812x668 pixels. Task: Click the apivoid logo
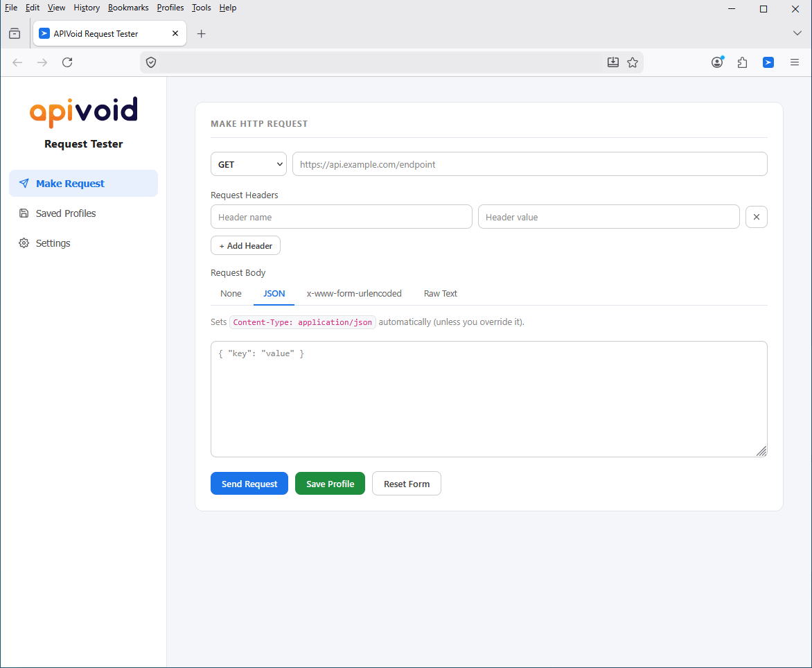[83, 112]
